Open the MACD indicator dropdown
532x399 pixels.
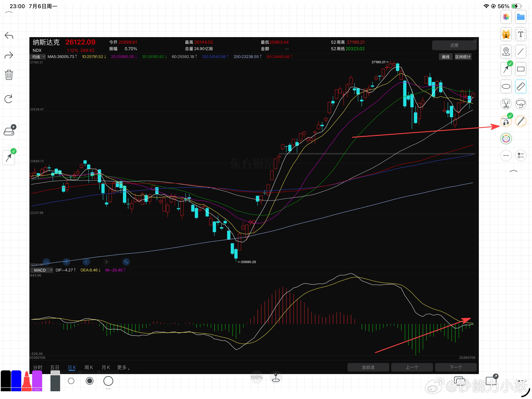point(41,270)
